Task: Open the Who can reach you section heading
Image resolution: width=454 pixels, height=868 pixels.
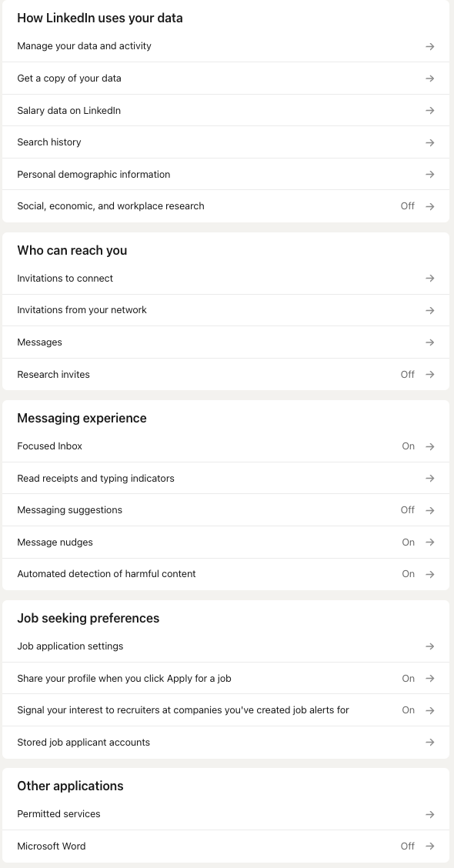Action: pyautogui.click(x=72, y=250)
